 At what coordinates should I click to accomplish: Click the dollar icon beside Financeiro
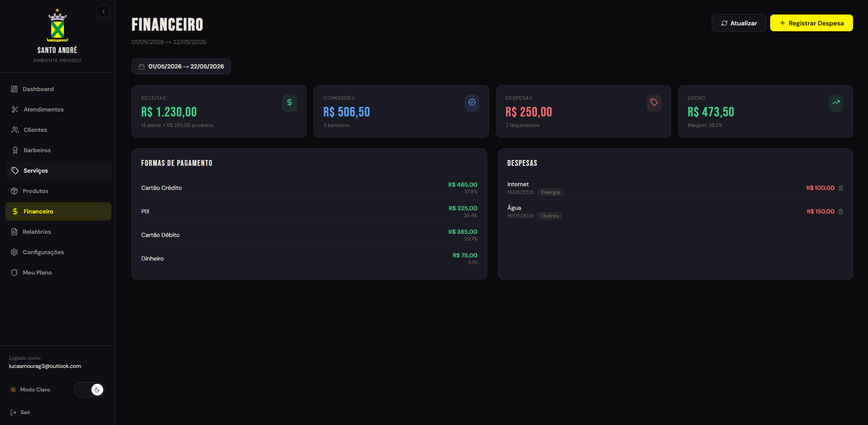15,212
